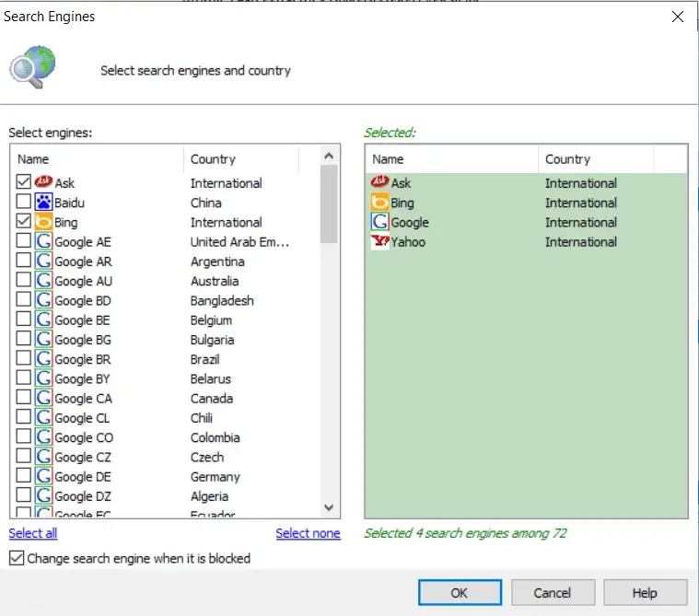The width and height of the screenshot is (699, 616).
Task: Click the Belgium country cell
Action: [211, 320]
